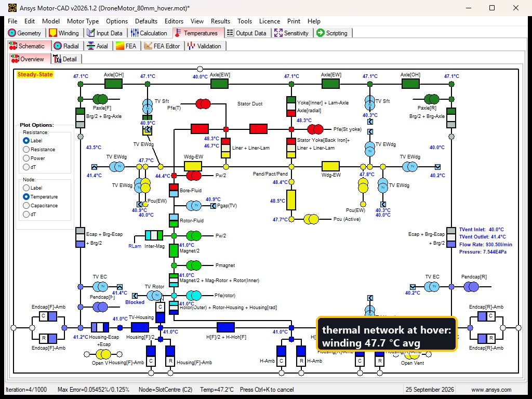Click the yellow Pcu (Active) loss source
Screen dimensions: 532x399
coord(311,219)
